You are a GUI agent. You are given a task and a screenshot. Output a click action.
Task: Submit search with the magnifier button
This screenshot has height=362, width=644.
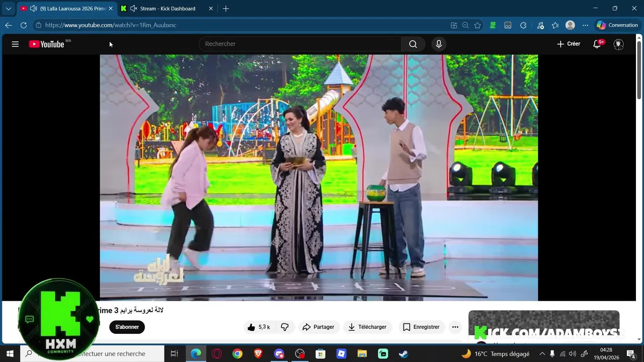tap(413, 44)
